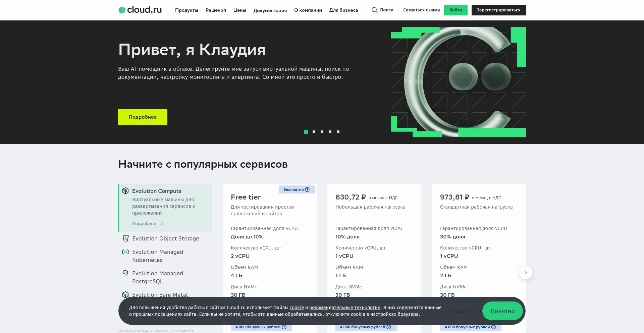Open the Документация menu item
Viewport: 644px width, 333px height.
270,10
